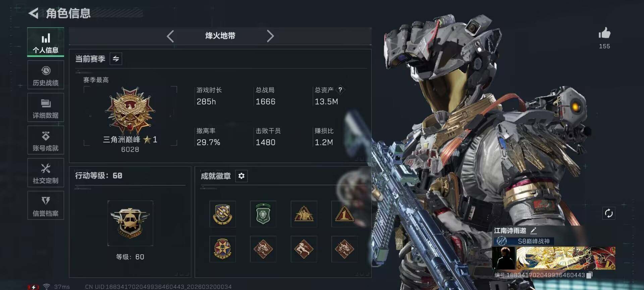This screenshot has width=644, height=290.
Task: Open 成就徽章 settings gear
Action: tap(241, 176)
